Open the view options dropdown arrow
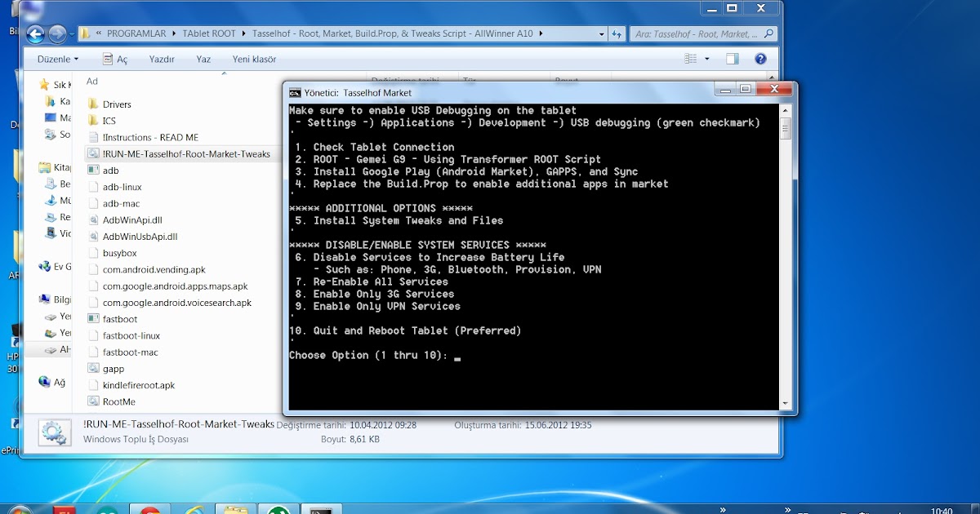This screenshot has width=980, height=514. click(x=707, y=59)
